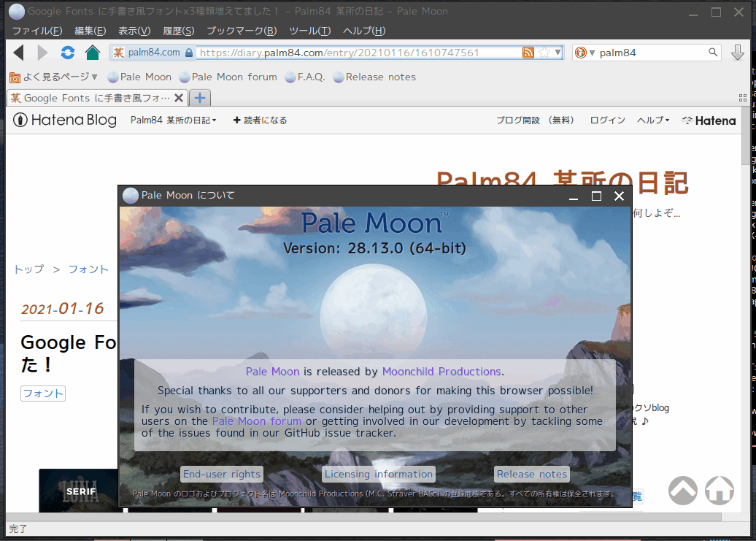Reload the current page

[68, 52]
